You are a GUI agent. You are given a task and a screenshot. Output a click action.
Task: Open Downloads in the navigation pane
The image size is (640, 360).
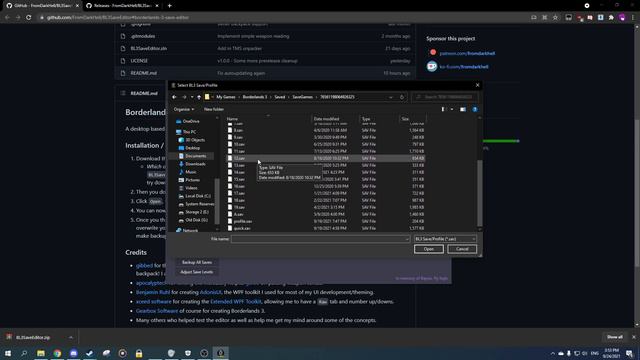pyautogui.click(x=192, y=164)
